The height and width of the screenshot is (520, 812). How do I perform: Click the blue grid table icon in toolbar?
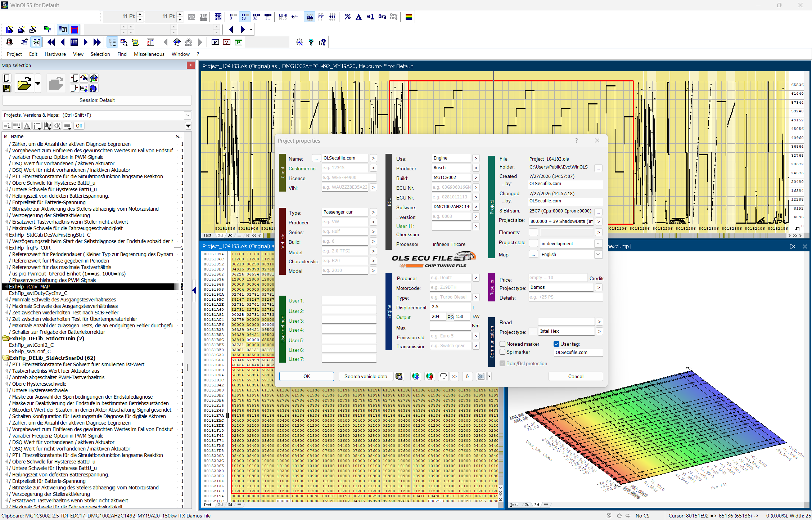tap(74, 42)
